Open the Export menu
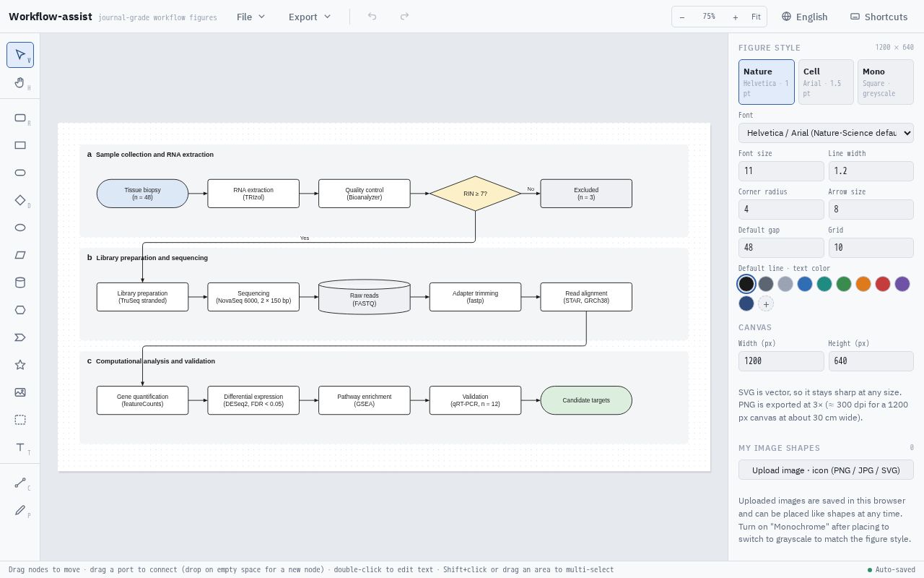Viewport: 924px width, 578px height. pos(310,17)
